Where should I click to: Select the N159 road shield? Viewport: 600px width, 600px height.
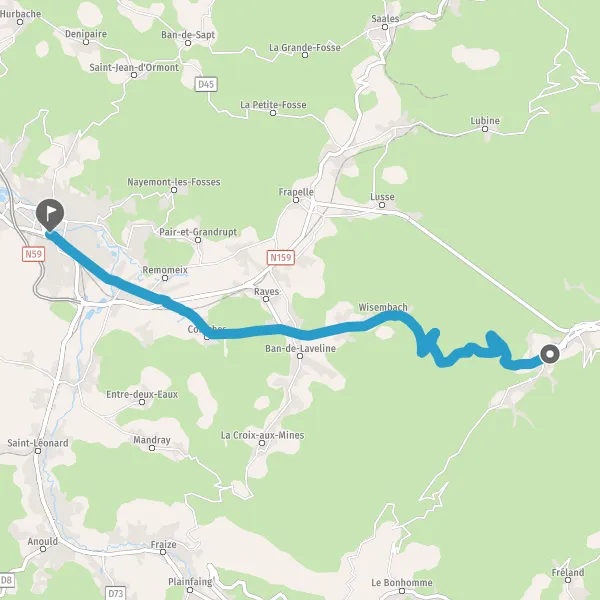click(x=281, y=258)
